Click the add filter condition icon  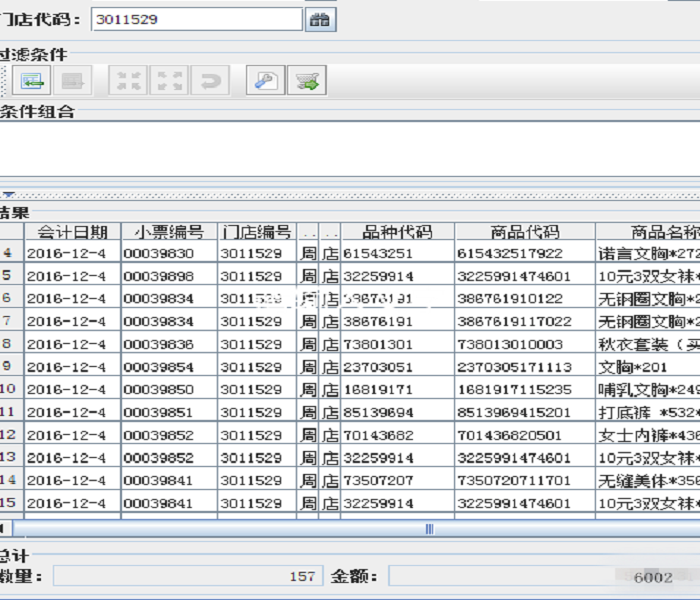coord(31,81)
